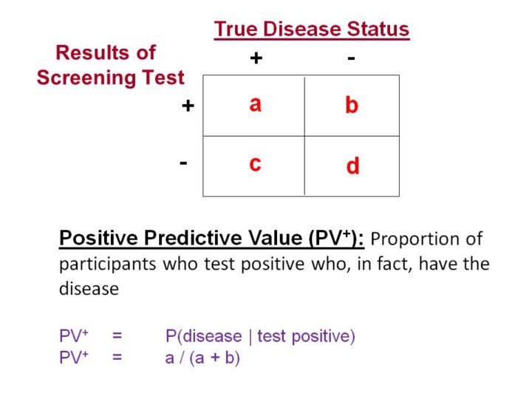Click the bold "Positive Predictive Value (PV+):" heading
Viewport: 532px width, 399px height.
pyautogui.click(x=211, y=239)
